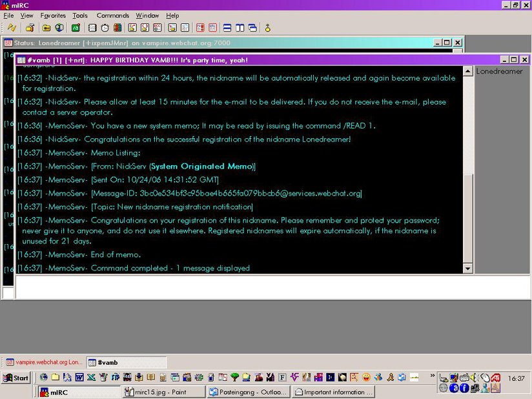Cascade windows via toolbar icon
532x399 pixels.
(252, 28)
